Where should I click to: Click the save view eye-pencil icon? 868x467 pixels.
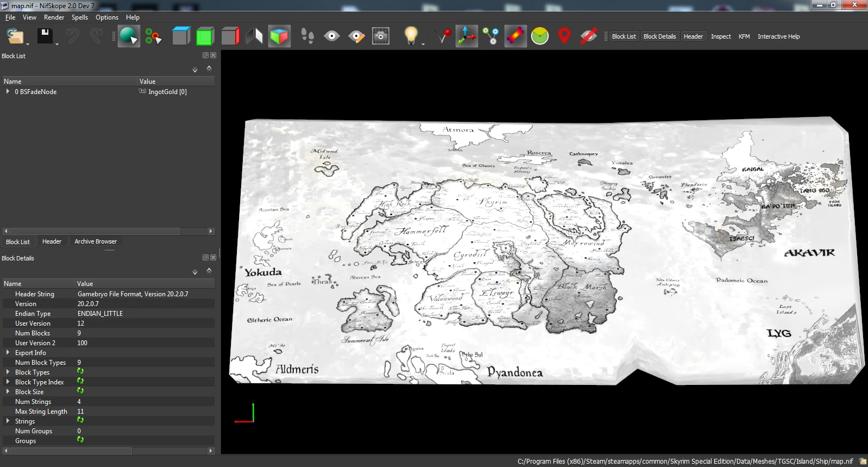click(356, 36)
